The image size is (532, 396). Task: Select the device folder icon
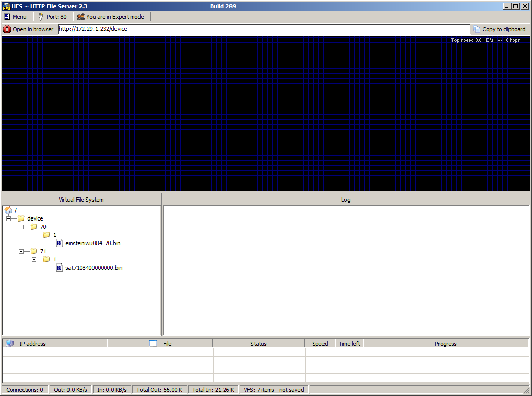pos(21,218)
